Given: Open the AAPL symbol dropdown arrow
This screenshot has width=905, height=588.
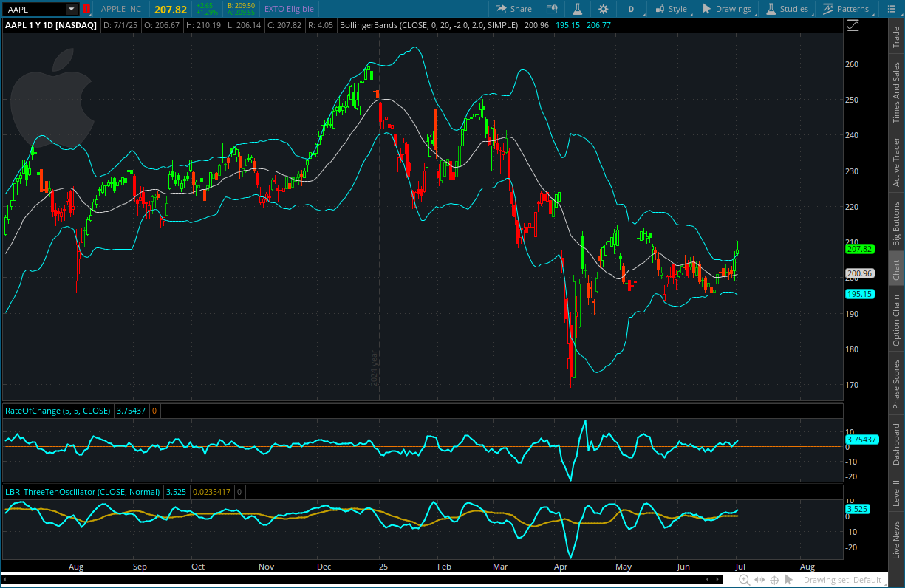Looking at the screenshot, I should tap(71, 9).
